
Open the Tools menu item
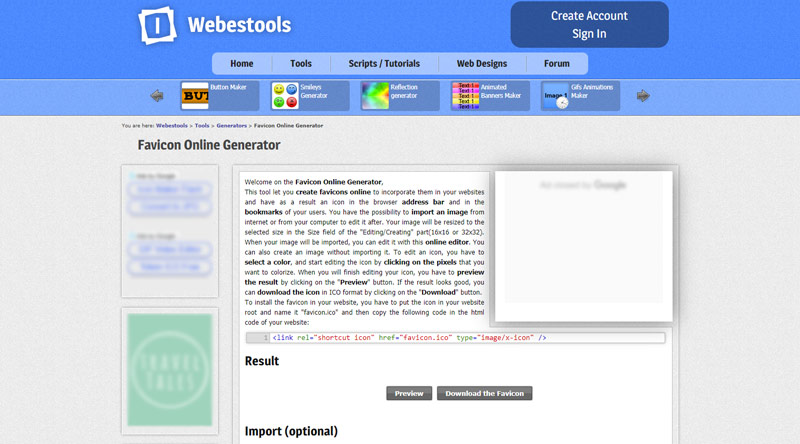[301, 64]
